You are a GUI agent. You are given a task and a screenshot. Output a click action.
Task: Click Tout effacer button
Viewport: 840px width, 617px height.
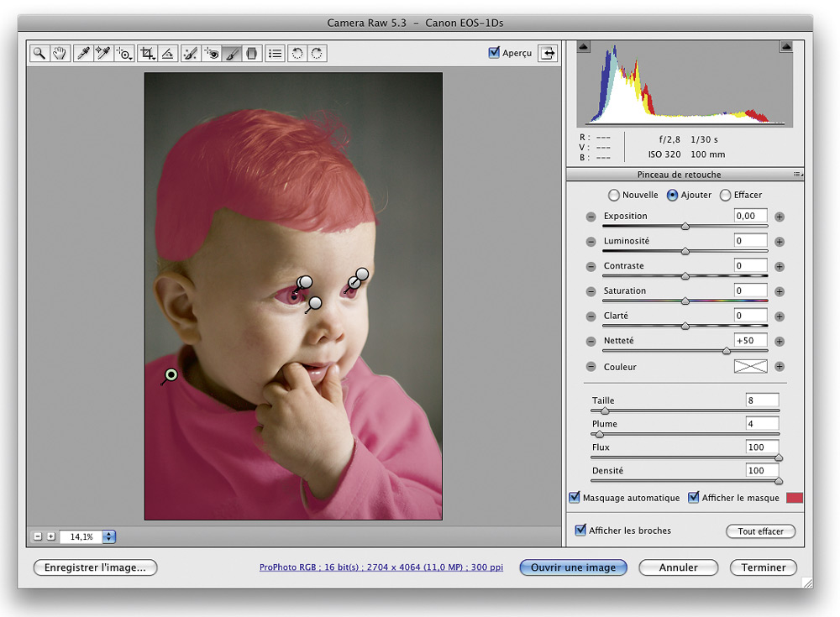tap(761, 531)
